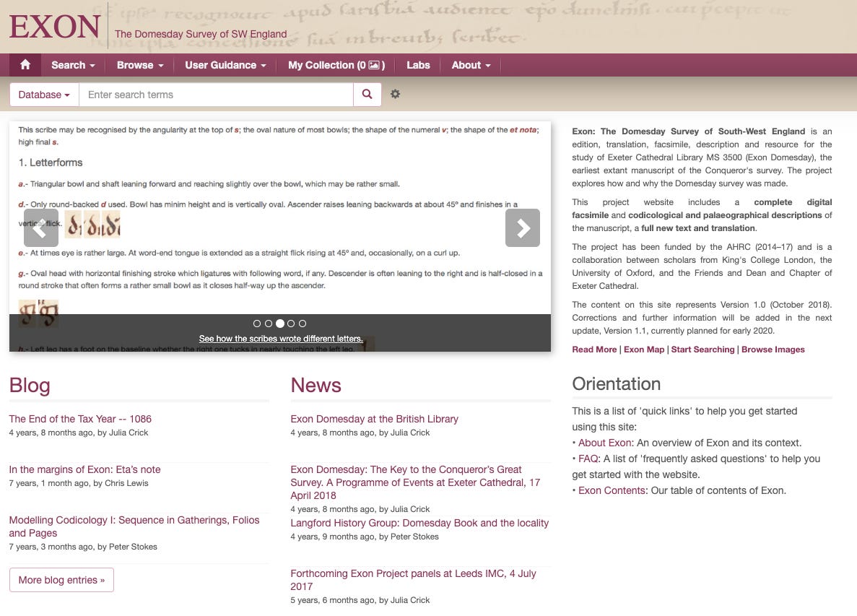Click the Start Searching link

tap(703, 350)
